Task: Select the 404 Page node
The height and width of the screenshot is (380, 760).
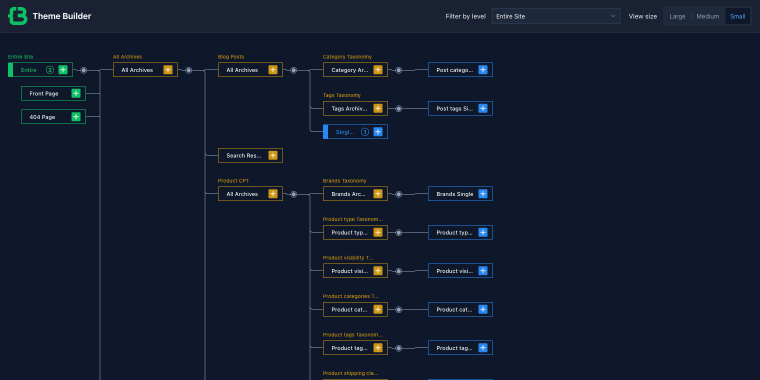Action: tap(53, 117)
